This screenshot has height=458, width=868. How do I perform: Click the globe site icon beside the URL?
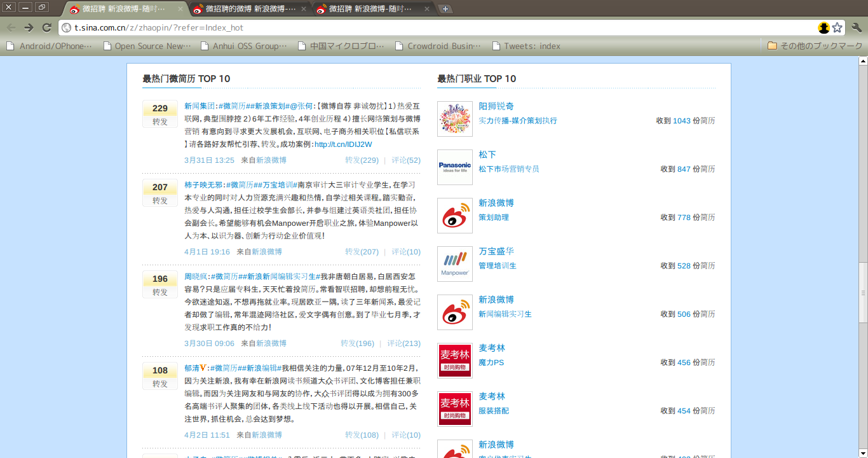tap(67, 27)
